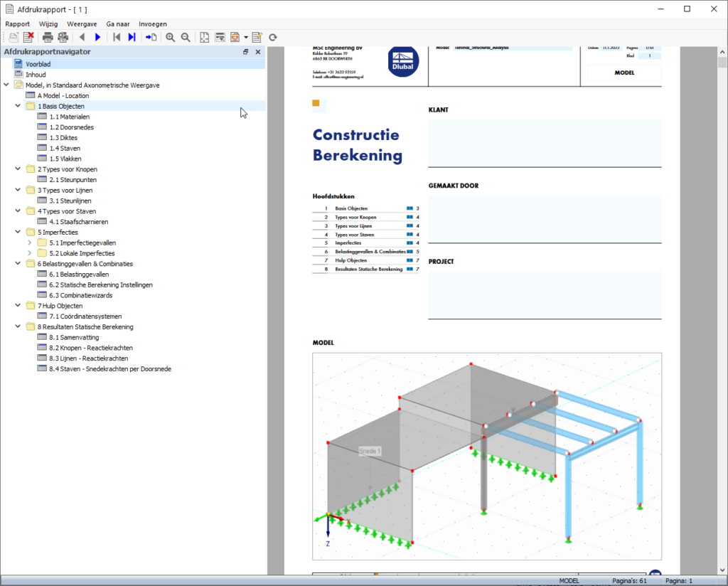Undock the Afdrukrapportnavigator panel
Image resolution: width=728 pixels, height=586 pixels.
pyautogui.click(x=245, y=52)
